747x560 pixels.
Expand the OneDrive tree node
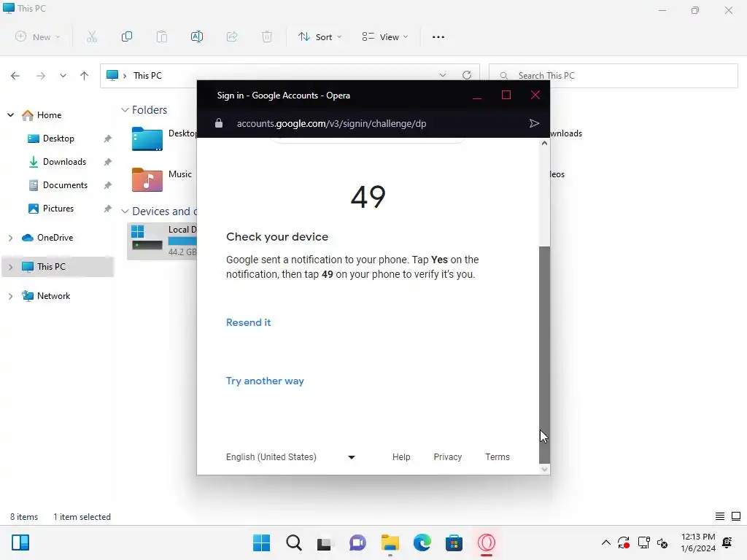pos(10,238)
